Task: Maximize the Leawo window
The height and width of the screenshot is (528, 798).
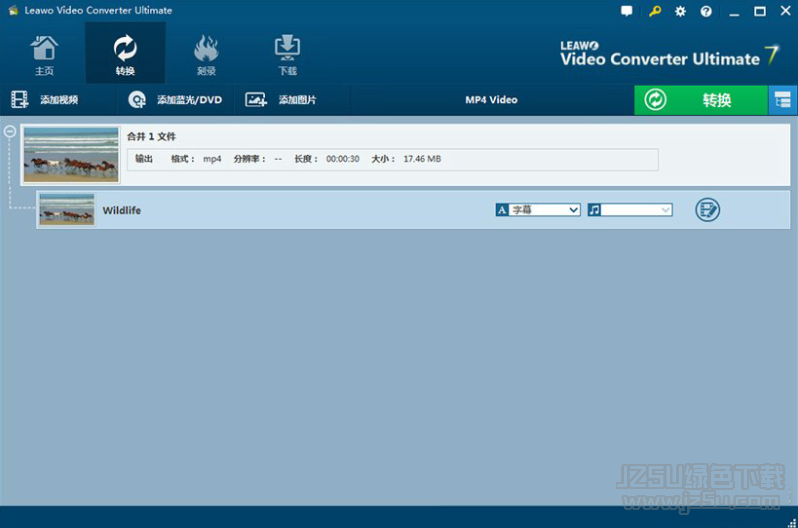Action: click(x=760, y=11)
